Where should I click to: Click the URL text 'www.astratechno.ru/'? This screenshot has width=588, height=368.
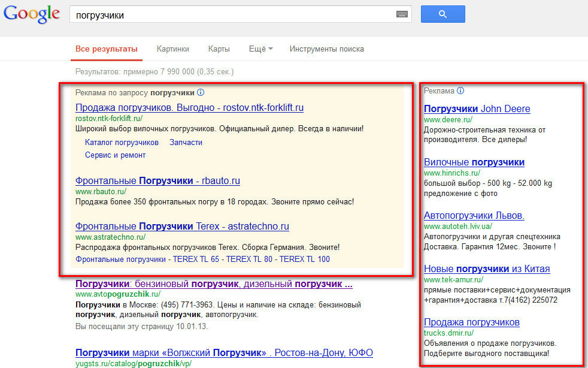[x=110, y=237]
